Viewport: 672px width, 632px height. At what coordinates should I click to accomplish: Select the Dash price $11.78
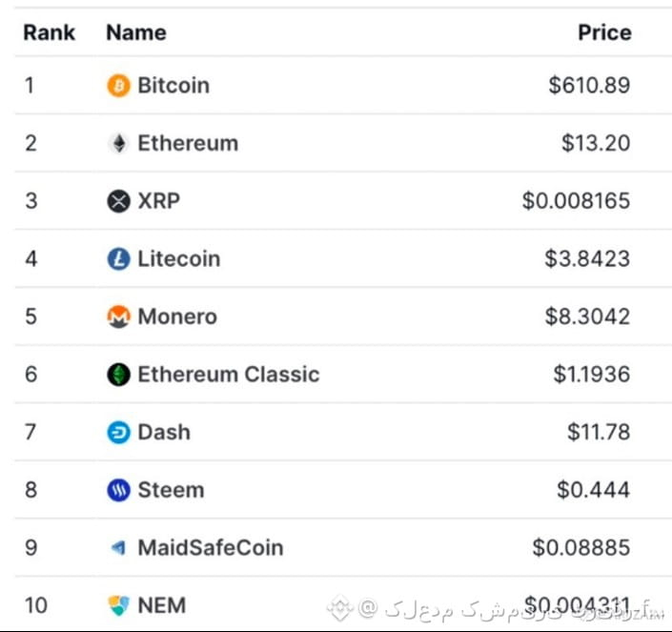599,433
